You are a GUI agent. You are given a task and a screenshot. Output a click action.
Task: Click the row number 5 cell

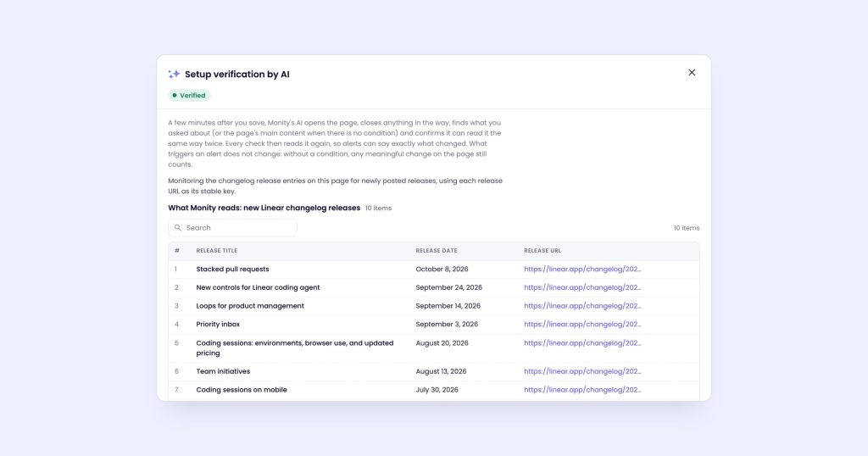coord(176,343)
